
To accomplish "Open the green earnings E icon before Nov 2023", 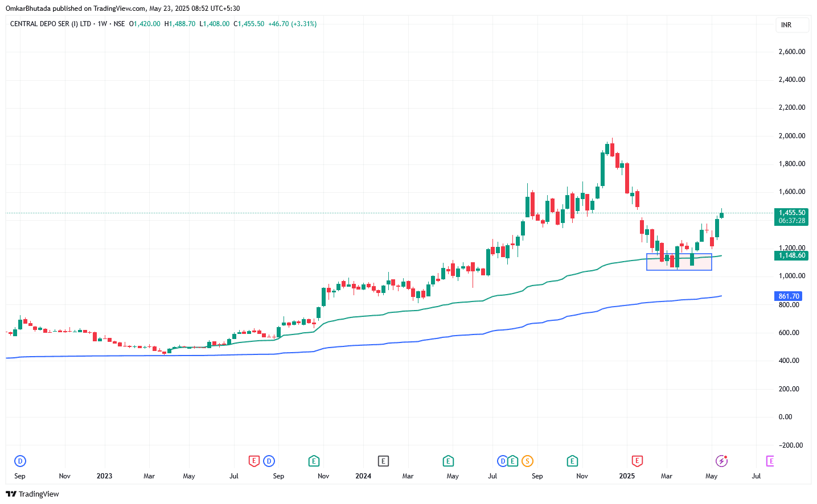I will pyautogui.click(x=314, y=461).
